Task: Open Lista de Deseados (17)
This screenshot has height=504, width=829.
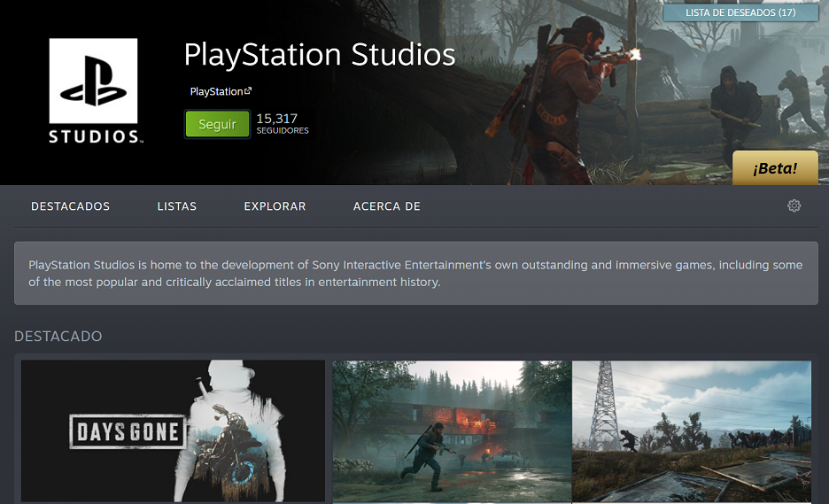Action: coord(740,12)
